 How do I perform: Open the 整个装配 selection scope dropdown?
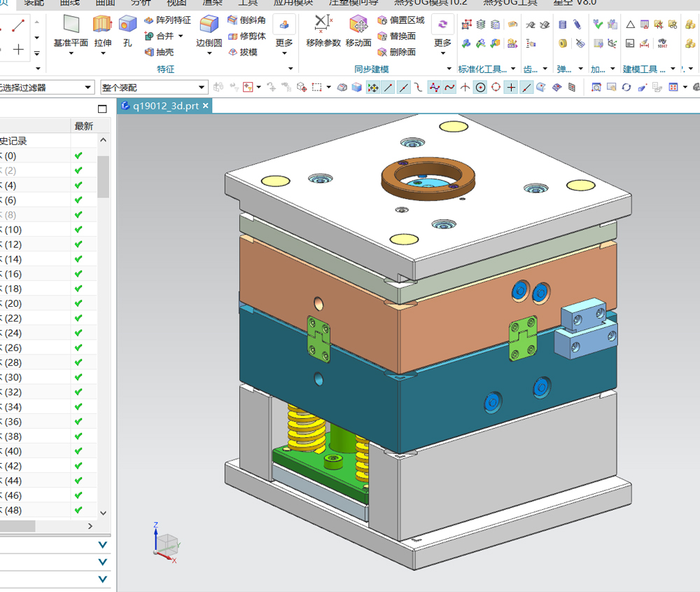pyautogui.click(x=202, y=88)
